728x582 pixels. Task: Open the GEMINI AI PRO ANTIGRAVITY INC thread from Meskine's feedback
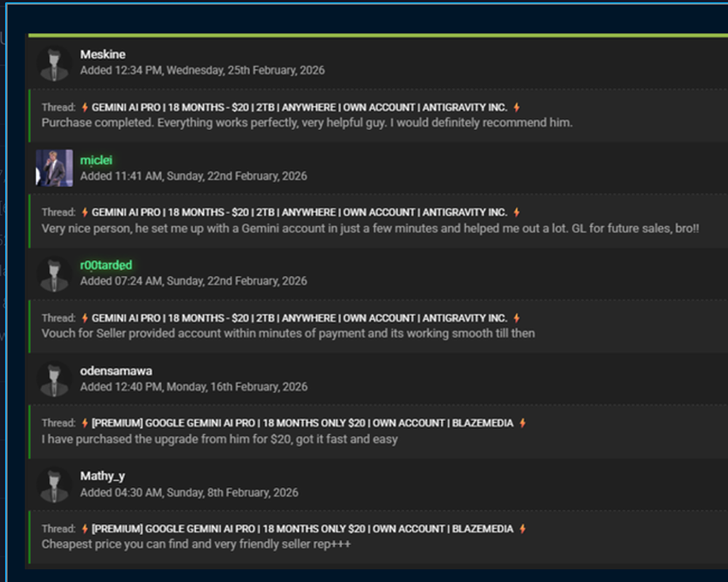click(298, 106)
